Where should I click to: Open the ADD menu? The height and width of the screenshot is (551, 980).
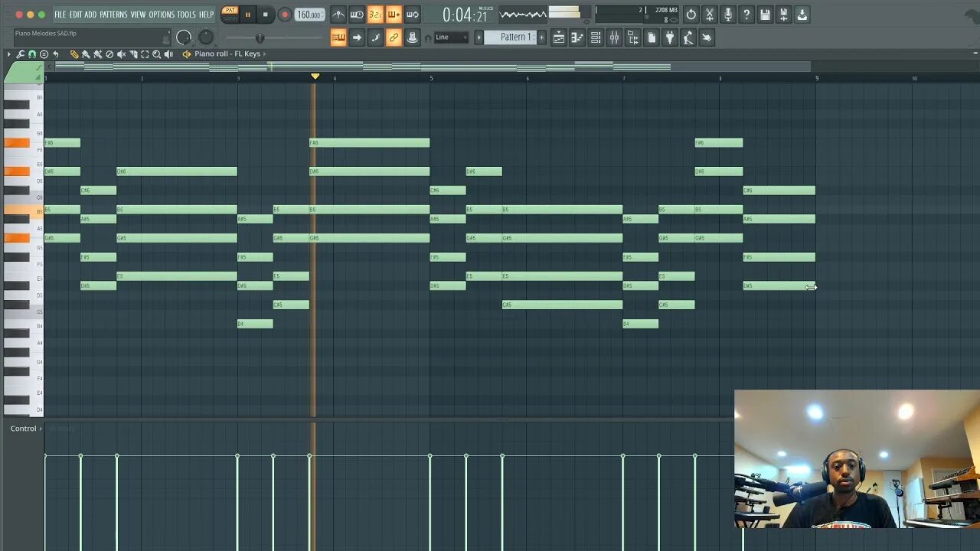point(90,15)
